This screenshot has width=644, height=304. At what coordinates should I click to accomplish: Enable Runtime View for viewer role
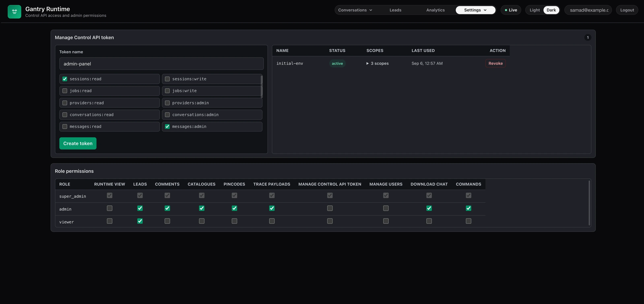point(109,221)
